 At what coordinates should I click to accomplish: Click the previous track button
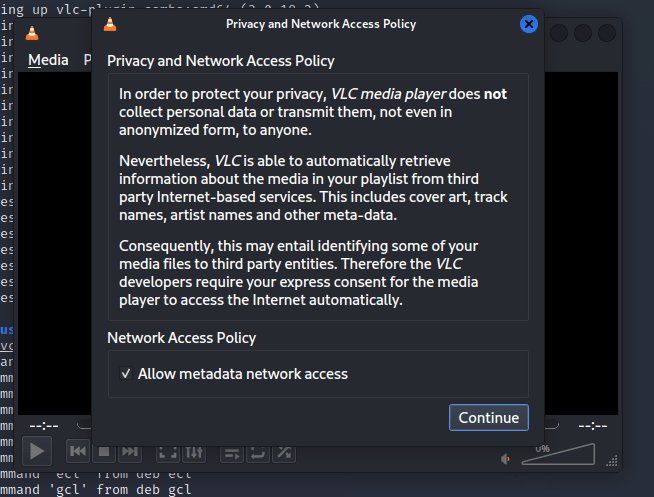78,452
